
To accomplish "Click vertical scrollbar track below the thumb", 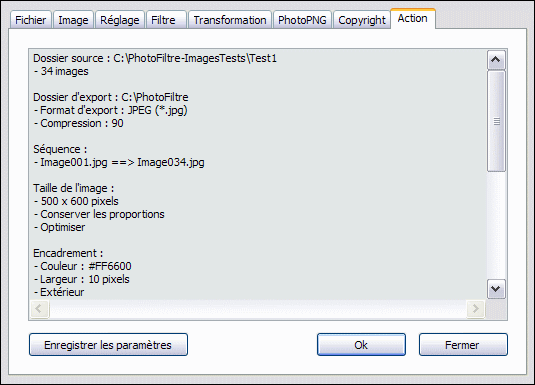I will click(x=496, y=225).
